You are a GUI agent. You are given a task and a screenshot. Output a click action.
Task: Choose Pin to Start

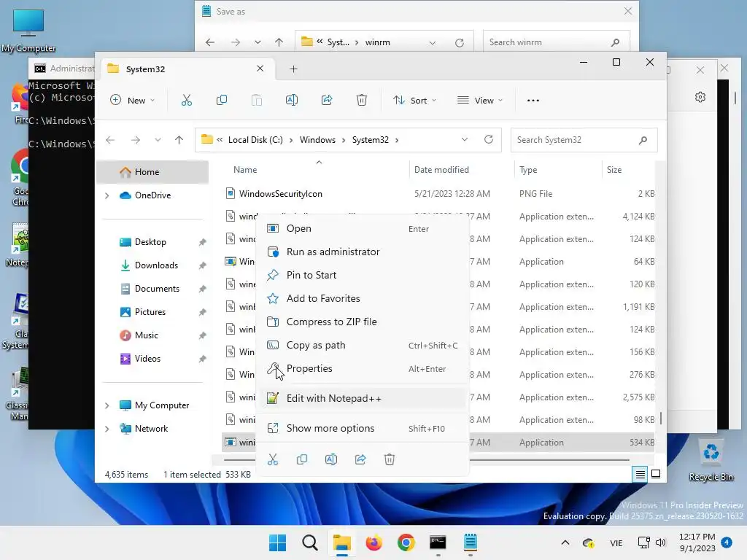click(363, 275)
